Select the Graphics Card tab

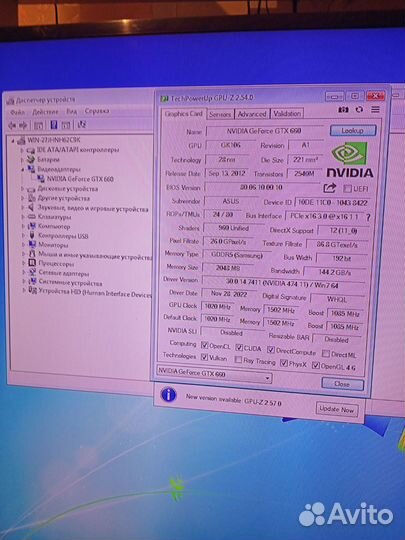pos(184,114)
